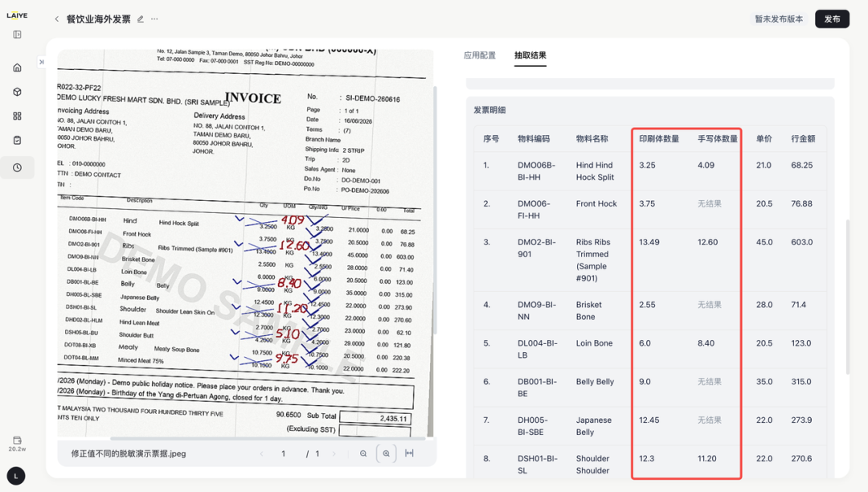Open the apps grid icon in sidebar
868x492 pixels.
coord(17,117)
